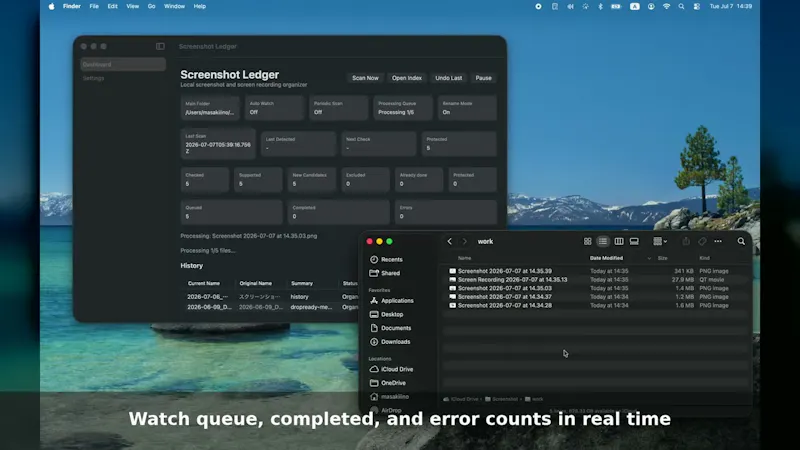Image resolution: width=800 pixels, height=450 pixels.
Task: Click the Open Index button
Action: [407, 78]
